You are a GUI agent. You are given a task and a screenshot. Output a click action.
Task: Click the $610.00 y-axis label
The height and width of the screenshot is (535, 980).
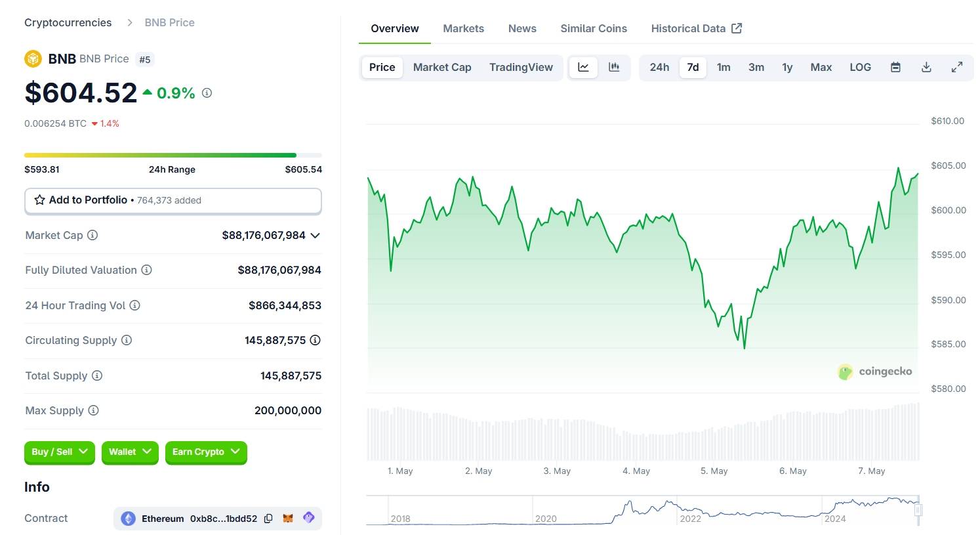(948, 121)
